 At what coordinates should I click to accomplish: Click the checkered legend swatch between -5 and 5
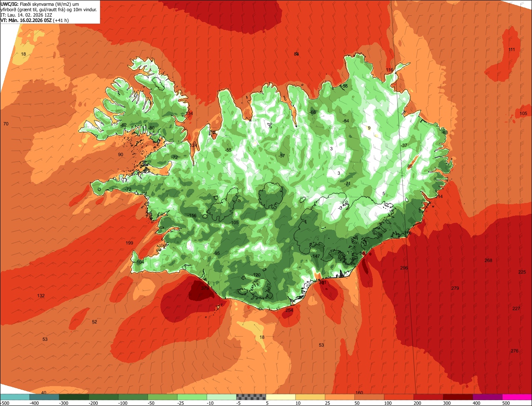click(x=251, y=397)
